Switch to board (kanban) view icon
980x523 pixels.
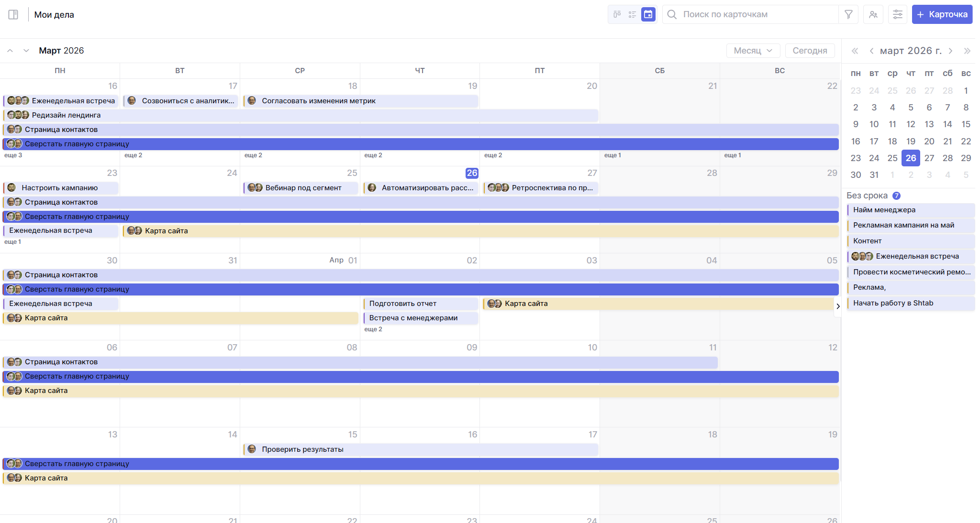[x=617, y=14]
